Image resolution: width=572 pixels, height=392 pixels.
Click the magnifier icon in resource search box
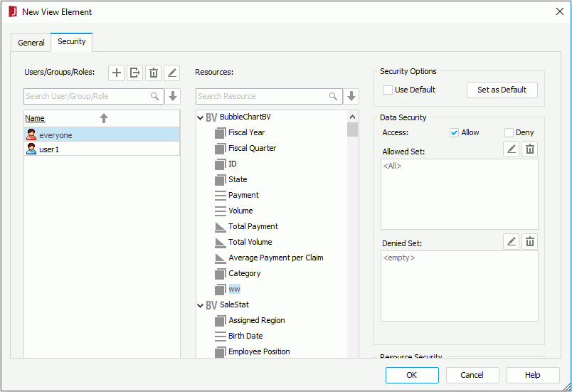[333, 96]
